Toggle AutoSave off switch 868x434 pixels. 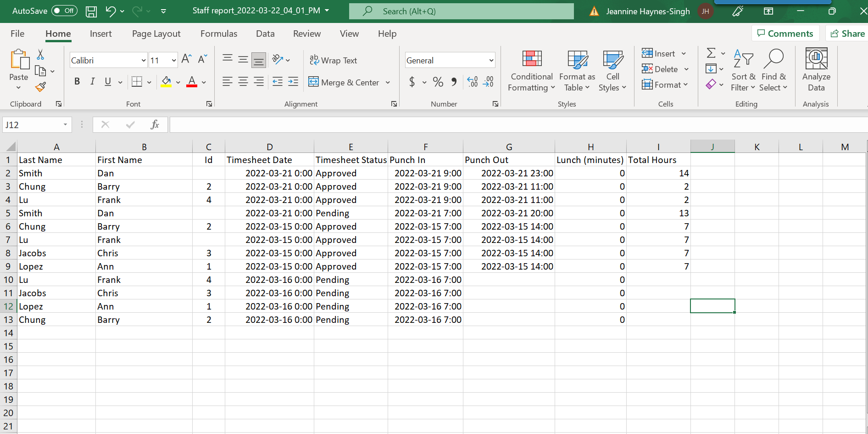click(x=64, y=11)
